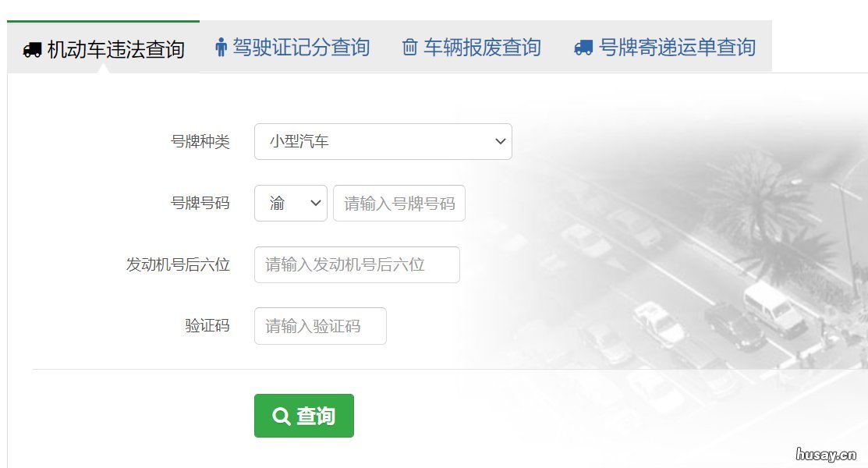Viewport: 868px width, 468px height.
Task: Click the car icon on 机动车违法查询 tab
Action: (31, 48)
